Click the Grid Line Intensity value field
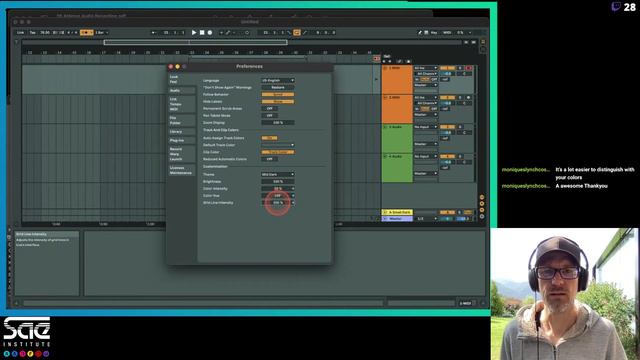Image resolution: width=640 pixels, height=360 pixels. (278, 202)
